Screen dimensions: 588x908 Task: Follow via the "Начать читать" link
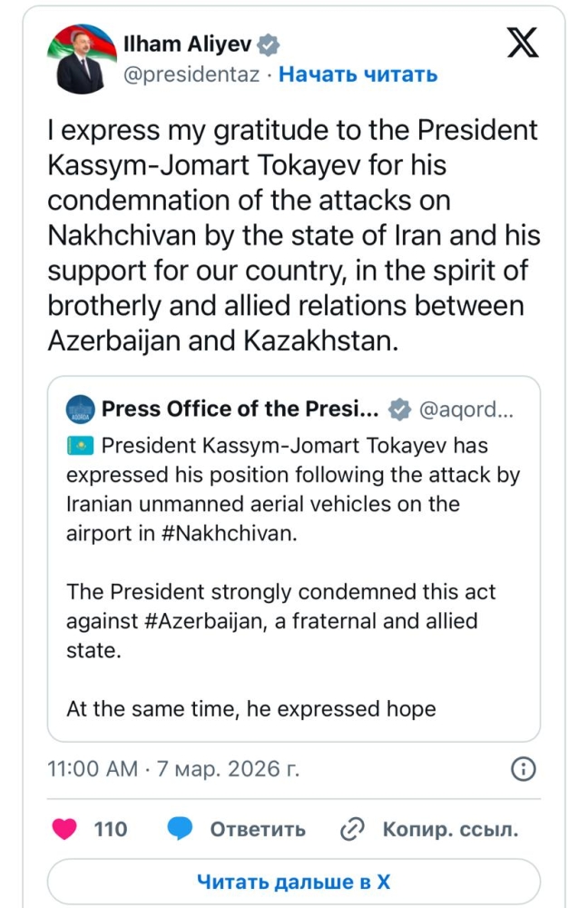tap(358, 74)
